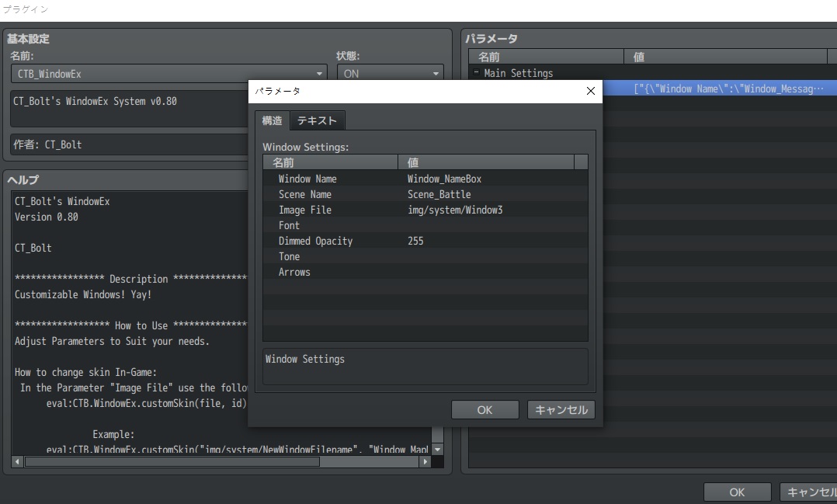
Task: Select the Scene Name row
Action: click(x=425, y=194)
